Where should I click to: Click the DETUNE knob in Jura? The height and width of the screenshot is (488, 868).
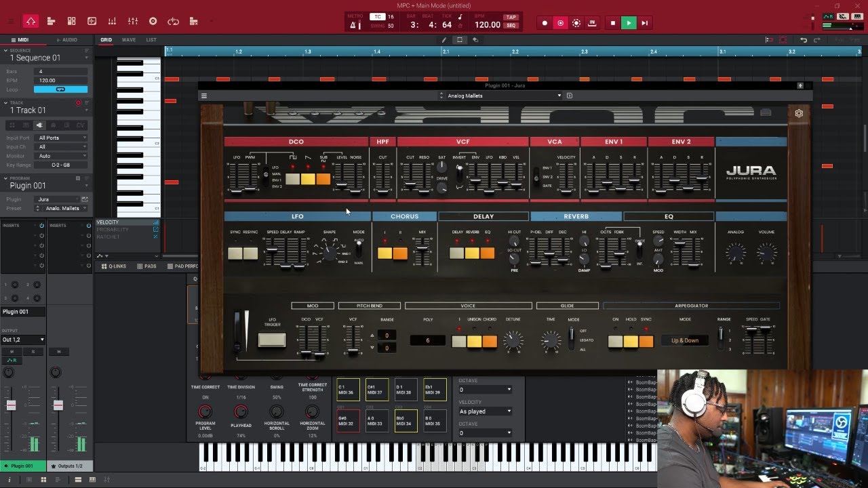pos(513,340)
